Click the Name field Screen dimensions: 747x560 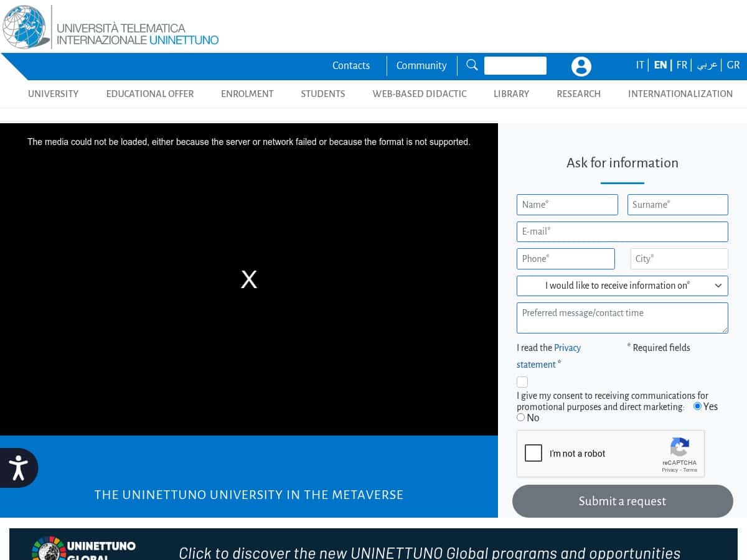[x=567, y=205]
